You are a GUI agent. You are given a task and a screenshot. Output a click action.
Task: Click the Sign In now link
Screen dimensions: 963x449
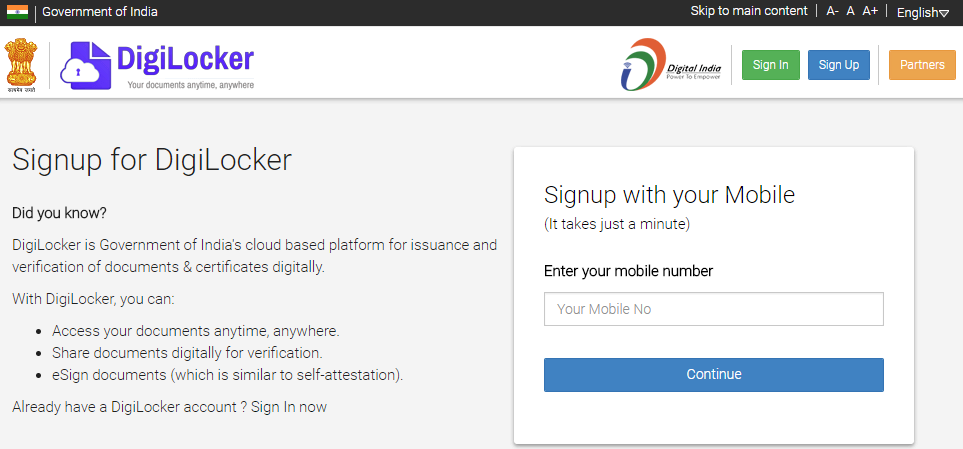tap(289, 407)
